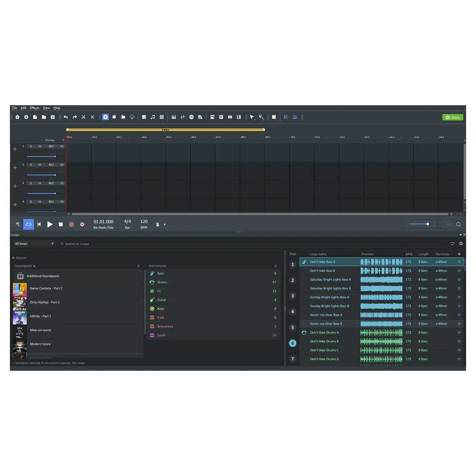Open the Effects menu
This screenshot has width=476, height=476.
35,107
